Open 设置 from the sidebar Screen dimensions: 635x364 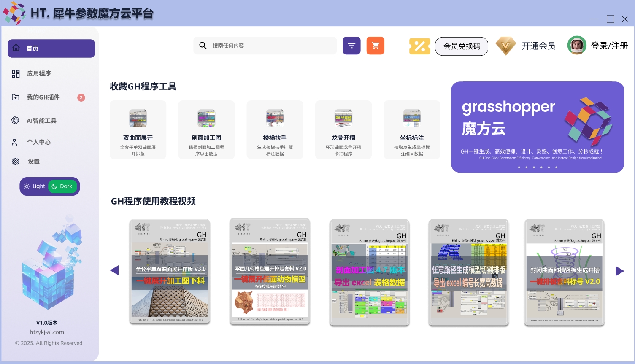[x=33, y=162]
